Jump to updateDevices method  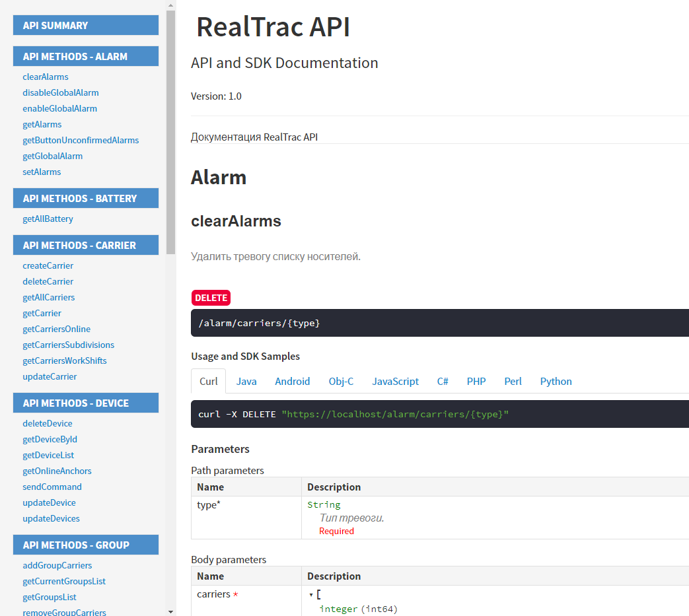[x=52, y=518]
